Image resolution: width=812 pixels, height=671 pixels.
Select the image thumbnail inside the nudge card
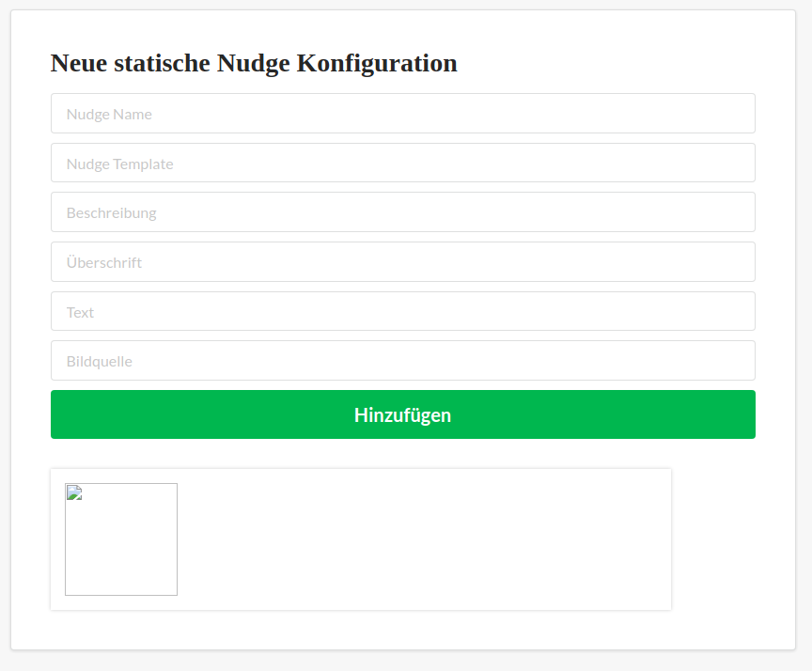pos(120,539)
